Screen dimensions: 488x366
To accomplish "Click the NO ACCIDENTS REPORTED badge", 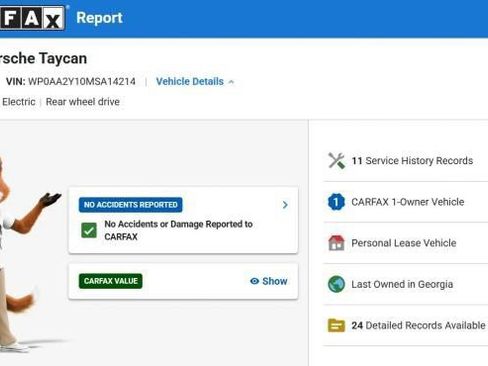I will click(131, 205).
